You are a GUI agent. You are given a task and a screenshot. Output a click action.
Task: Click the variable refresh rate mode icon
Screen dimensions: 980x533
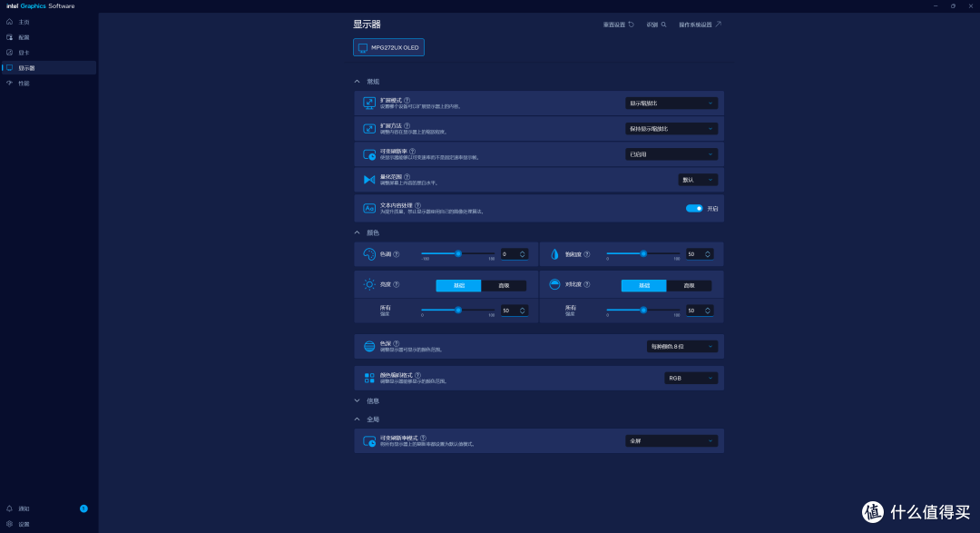pos(369,441)
